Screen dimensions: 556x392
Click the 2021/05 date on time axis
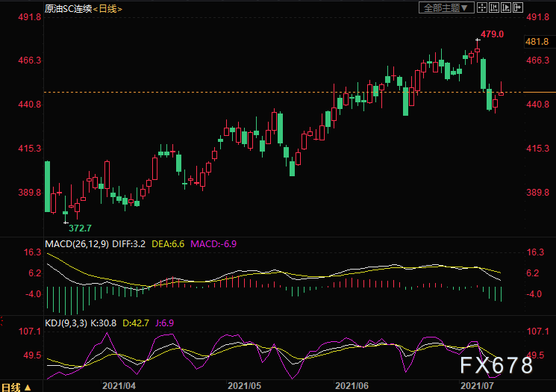(245, 386)
